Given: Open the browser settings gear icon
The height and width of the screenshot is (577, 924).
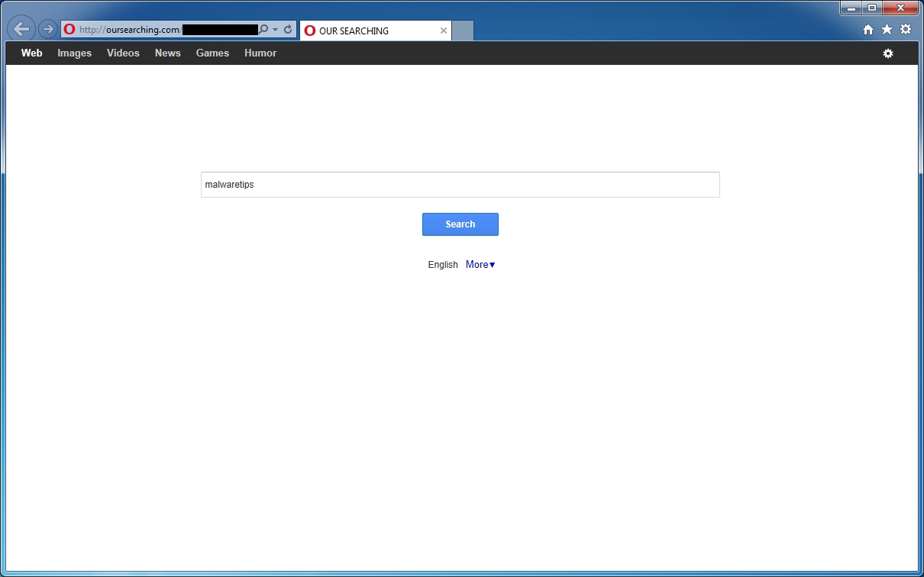Looking at the screenshot, I should [x=905, y=29].
